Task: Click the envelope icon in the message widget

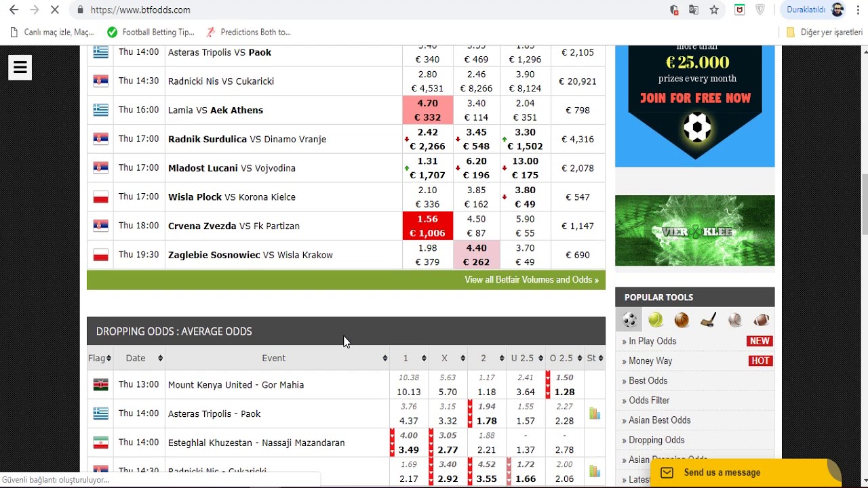Action: (x=667, y=472)
